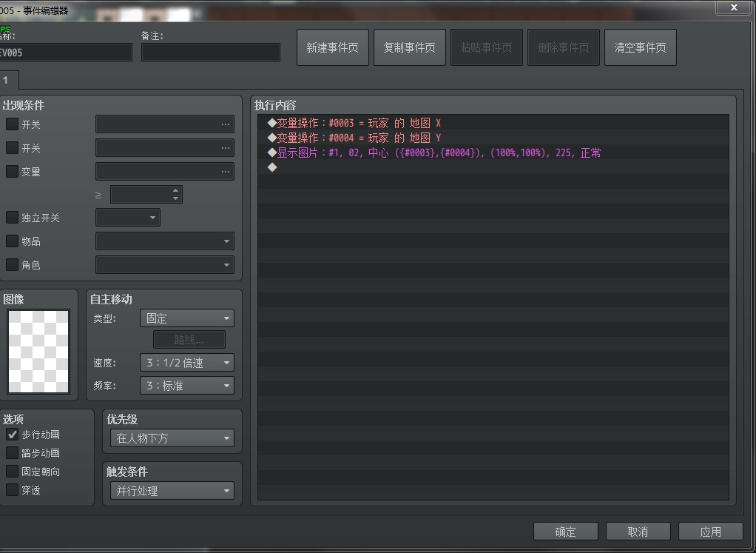This screenshot has width=756, height=553.
Task: Open the 触发条件 dropdown showing 并行处理
Action: coord(172,491)
